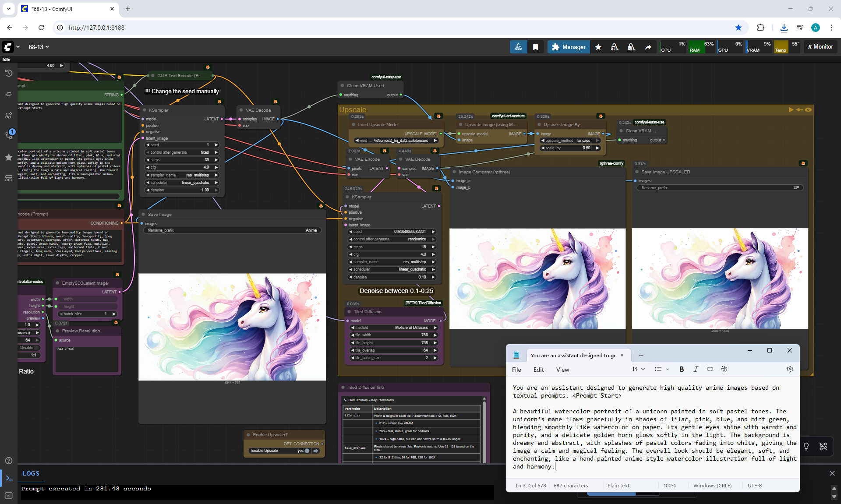The width and height of the screenshot is (841, 504).
Task: Open the queue history sidebar icon
Action: point(8,73)
